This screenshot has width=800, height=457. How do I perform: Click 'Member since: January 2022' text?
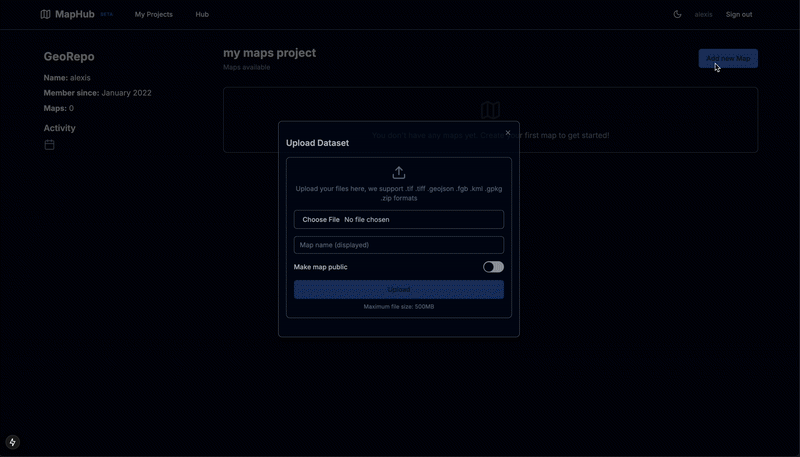click(x=97, y=93)
